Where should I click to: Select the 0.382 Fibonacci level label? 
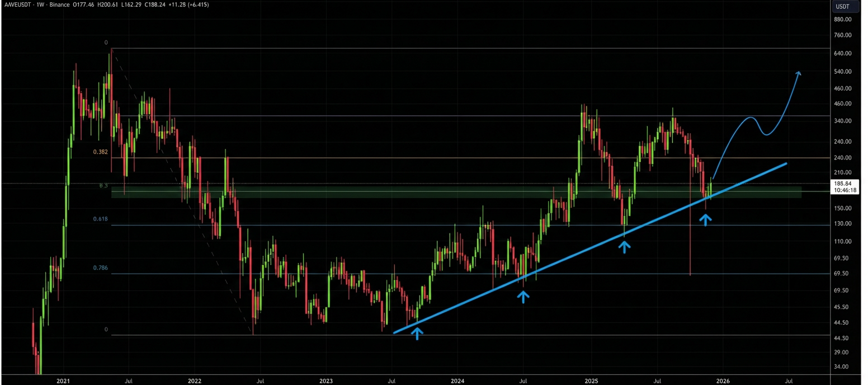coord(101,152)
